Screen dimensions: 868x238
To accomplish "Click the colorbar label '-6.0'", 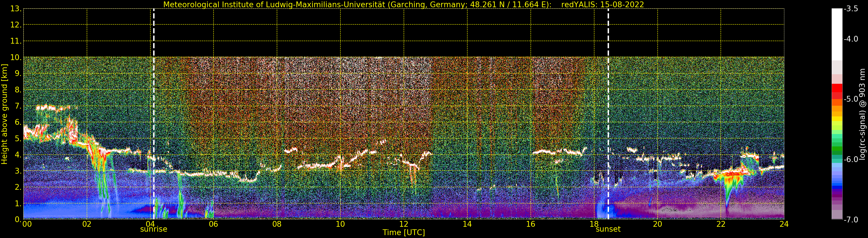I will coord(851,159).
